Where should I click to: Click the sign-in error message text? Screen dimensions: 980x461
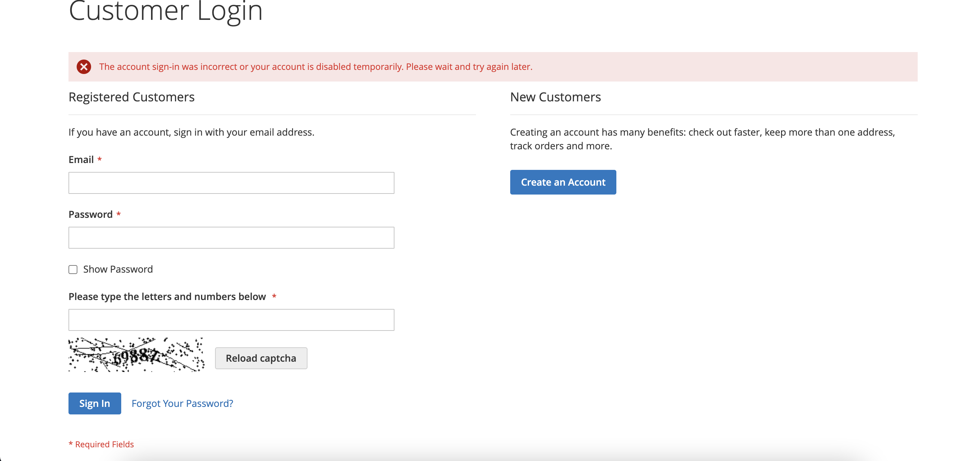316,67
